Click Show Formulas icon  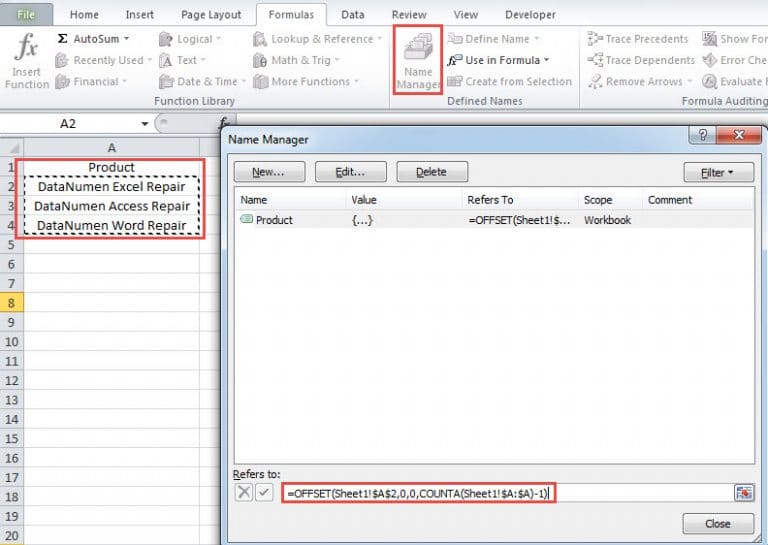(709, 39)
